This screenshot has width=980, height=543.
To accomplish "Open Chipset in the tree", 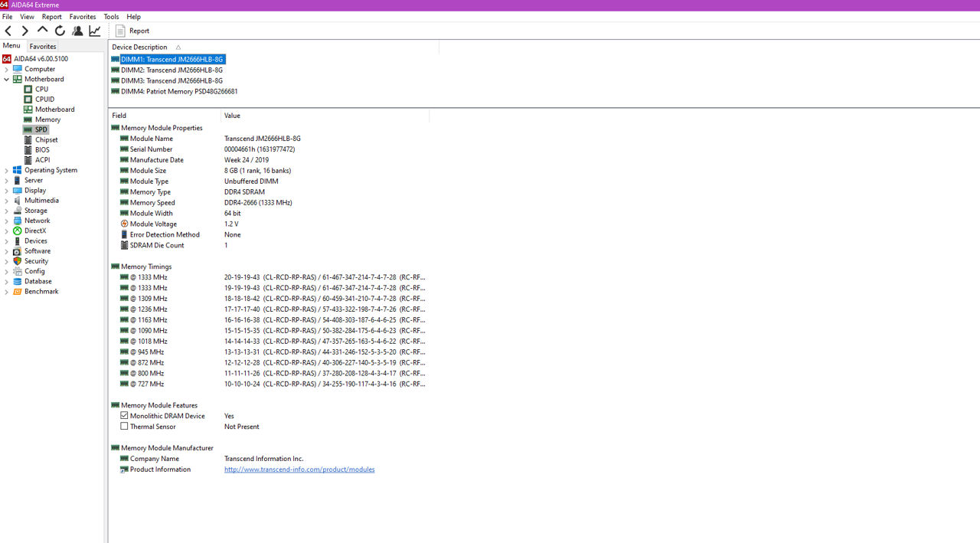I will click(46, 139).
